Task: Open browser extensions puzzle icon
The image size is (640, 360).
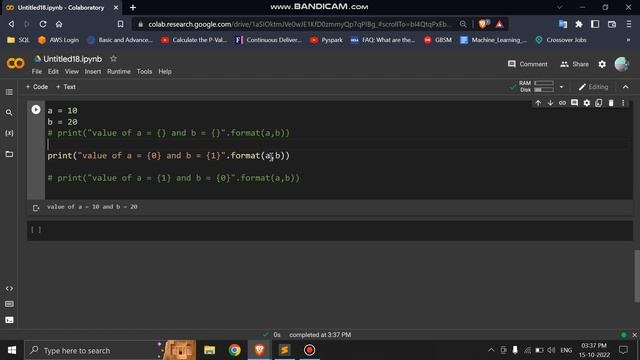Action: [x=579, y=24]
